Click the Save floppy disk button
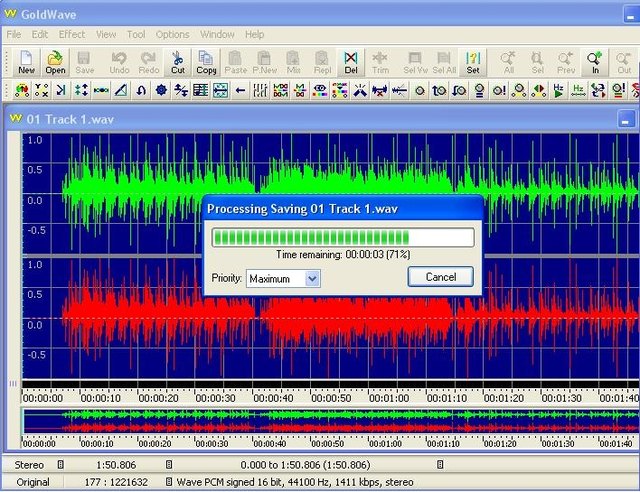 pyautogui.click(x=84, y=62)
